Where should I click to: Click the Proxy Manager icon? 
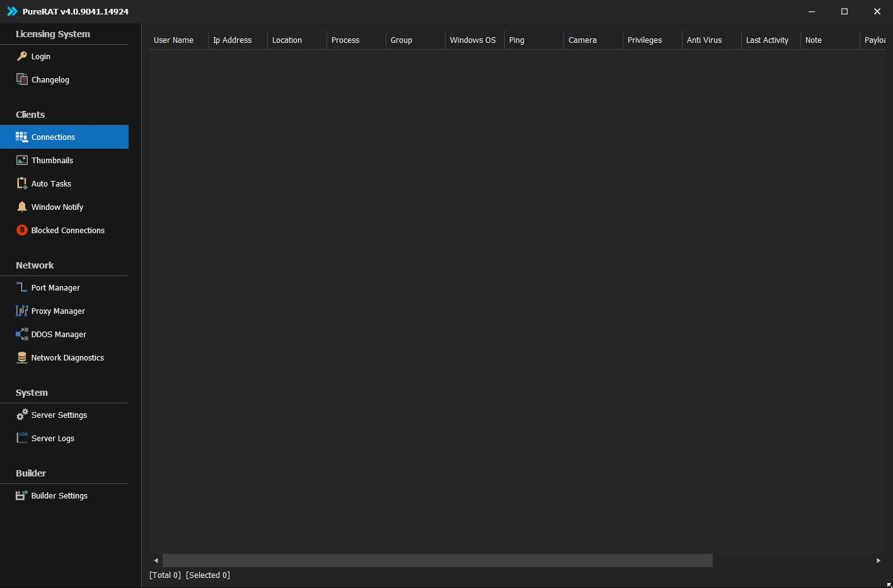pyautogui.click(x=22, y=311)
